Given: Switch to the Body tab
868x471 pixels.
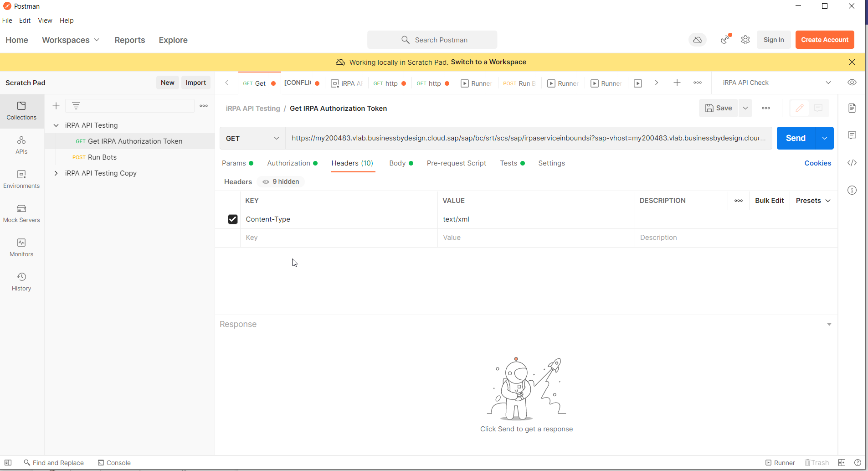Looking at the screenshot, I should (x=401, y=163).
